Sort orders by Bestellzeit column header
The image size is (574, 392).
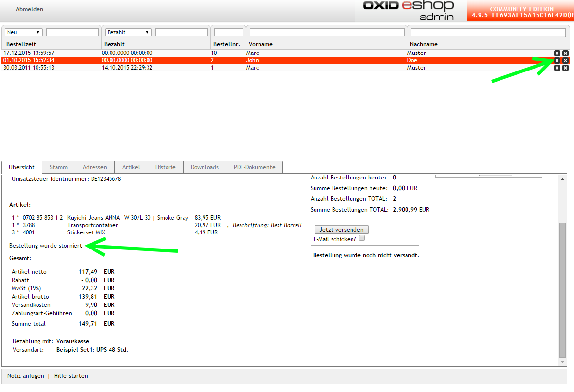[x=21, y=44]
